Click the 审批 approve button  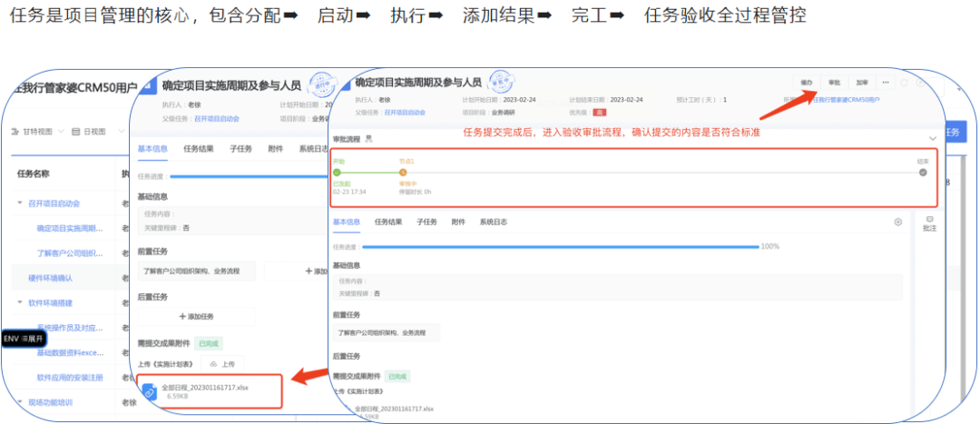(x=834, y=82)
